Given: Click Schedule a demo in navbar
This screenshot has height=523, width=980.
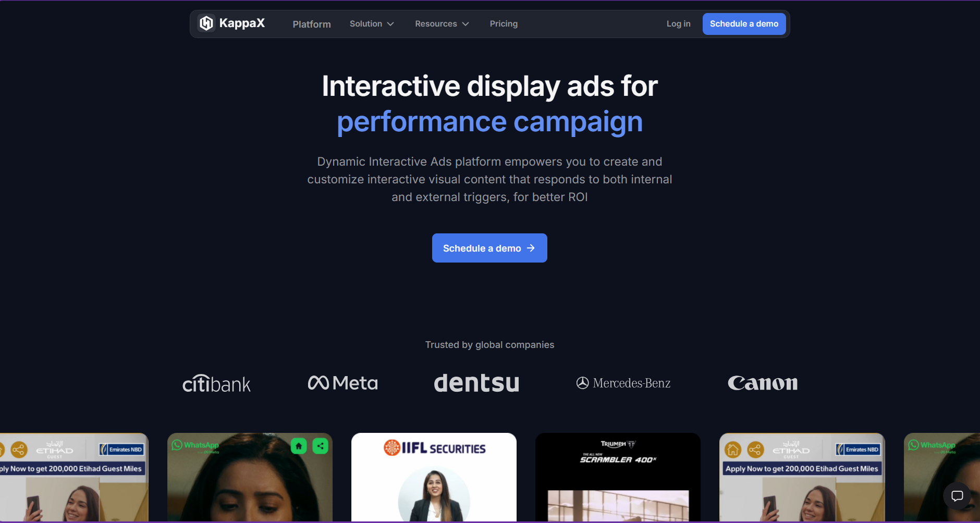Looking at the screenshot, I should click(744, 24).
